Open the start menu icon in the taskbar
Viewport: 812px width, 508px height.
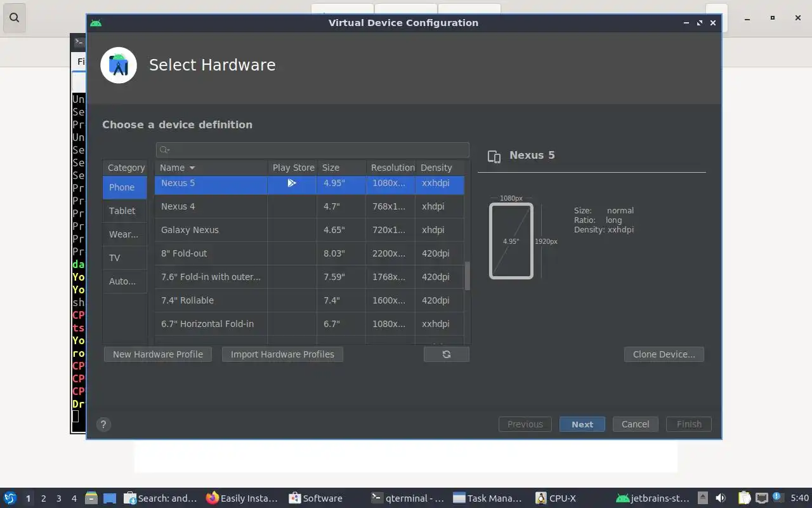click(10, 498)
